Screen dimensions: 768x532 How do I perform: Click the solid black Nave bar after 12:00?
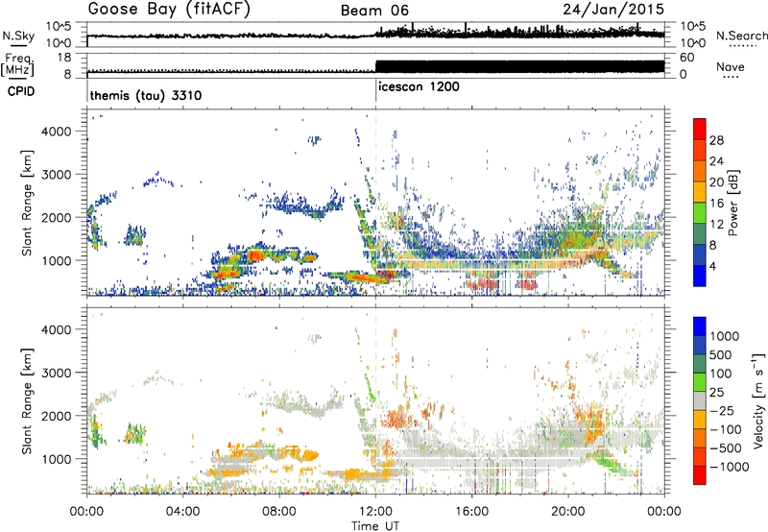coord(519,66)
